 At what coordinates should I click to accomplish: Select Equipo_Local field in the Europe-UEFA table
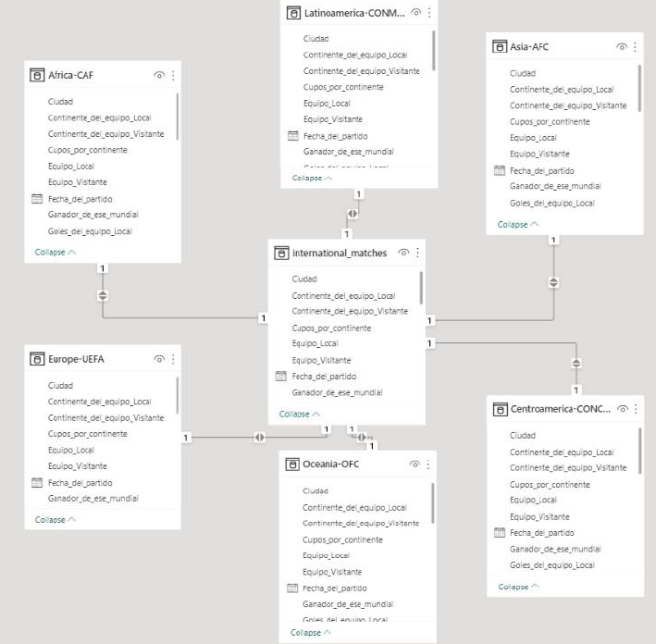coord(70,450)
